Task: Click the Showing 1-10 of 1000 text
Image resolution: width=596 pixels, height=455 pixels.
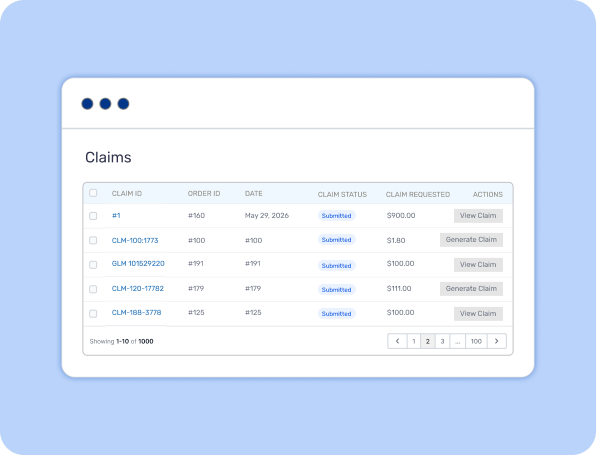Action: tap(122, 341)
